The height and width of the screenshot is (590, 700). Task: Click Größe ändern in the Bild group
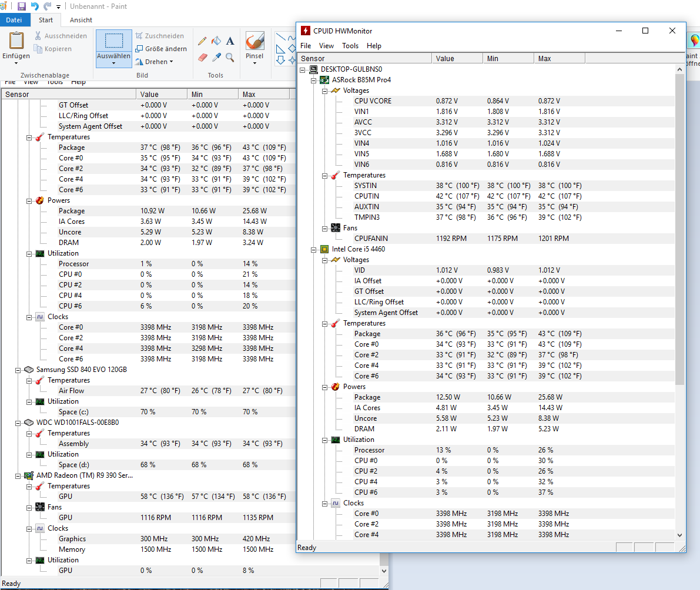click(160, 49)
